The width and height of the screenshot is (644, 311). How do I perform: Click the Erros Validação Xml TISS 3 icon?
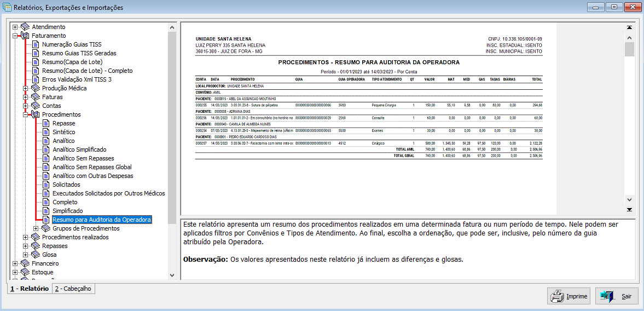coord(36,79)
